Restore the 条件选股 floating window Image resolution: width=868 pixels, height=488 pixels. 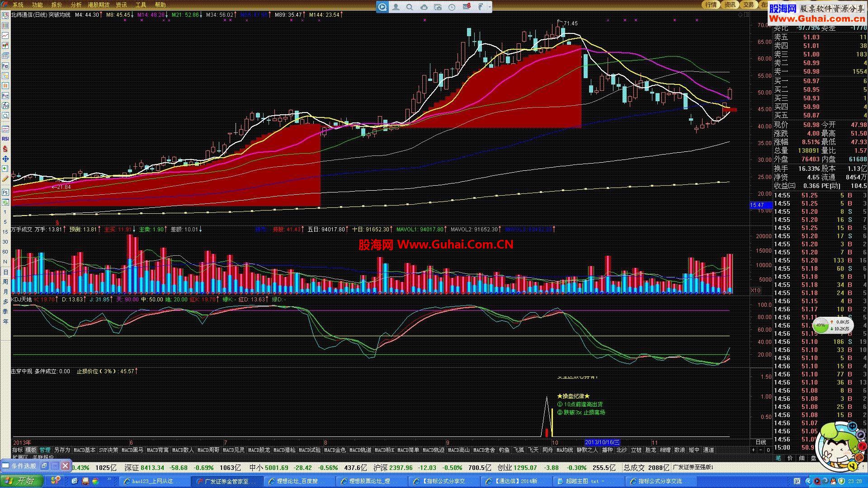coord(44,465)
